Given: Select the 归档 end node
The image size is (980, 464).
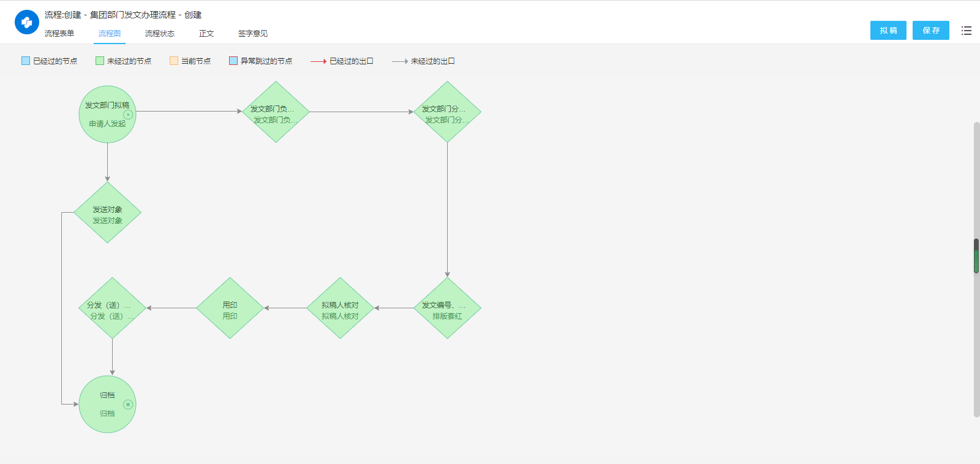Looking at the screenshot, I should [x=107, y=405].
